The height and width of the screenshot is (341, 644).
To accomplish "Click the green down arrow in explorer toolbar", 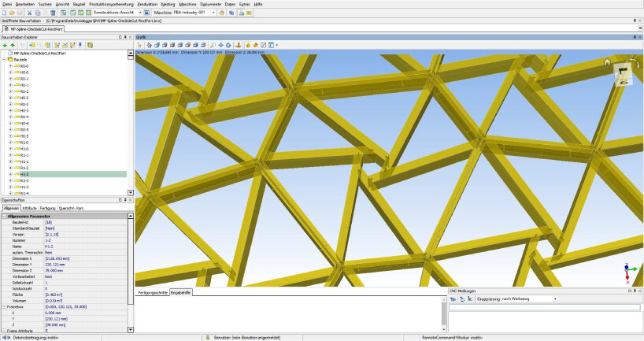I will (5, 45).
